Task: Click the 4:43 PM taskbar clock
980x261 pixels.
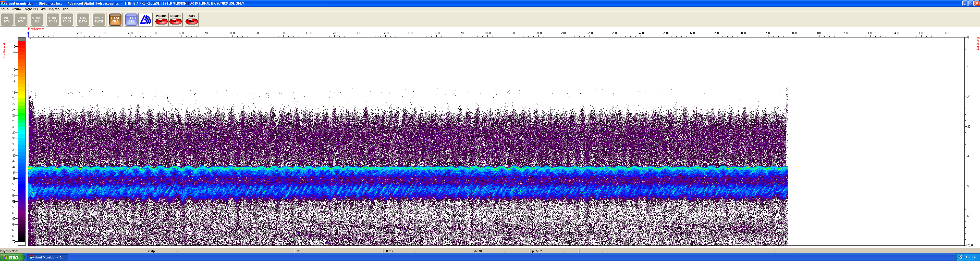Action: pyautogui.click(x=971, y=258)
